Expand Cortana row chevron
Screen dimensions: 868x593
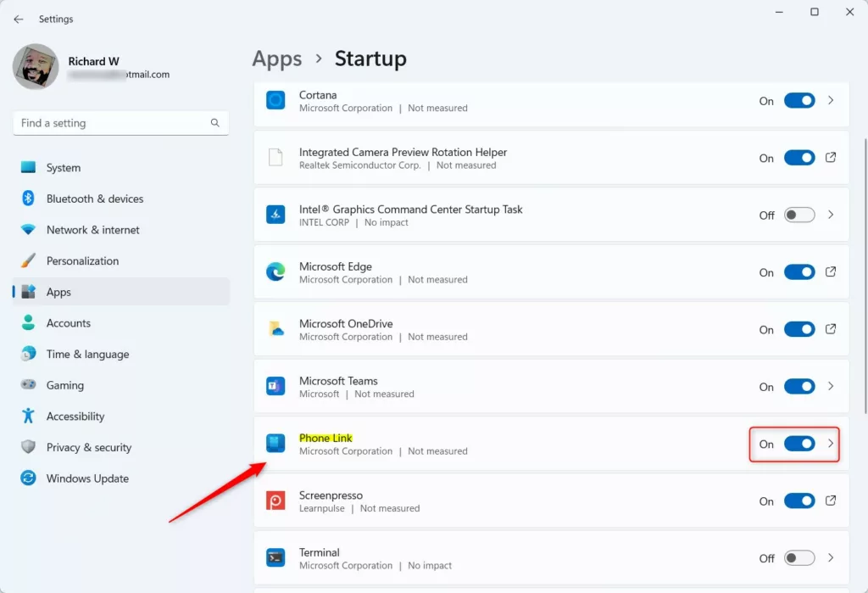831,100
